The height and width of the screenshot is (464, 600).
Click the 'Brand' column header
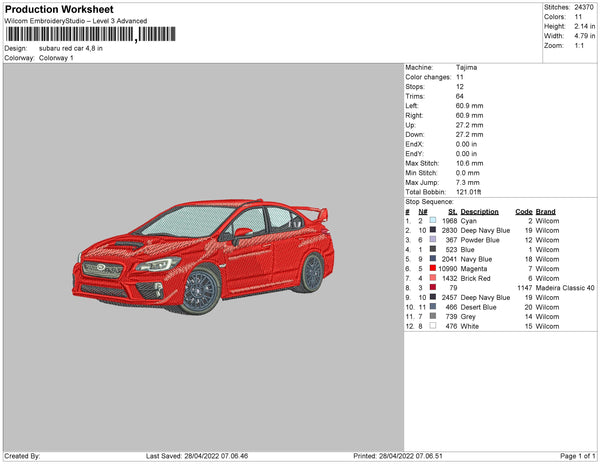tap(546, 212)
